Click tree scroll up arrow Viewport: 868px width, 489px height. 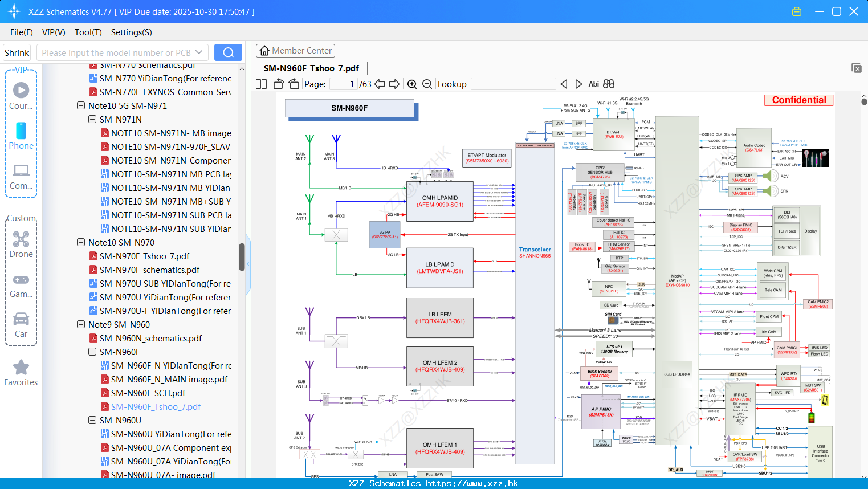[242, 69]
